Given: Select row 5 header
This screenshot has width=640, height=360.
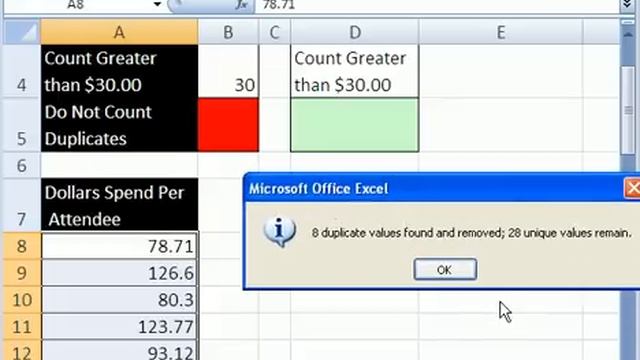Looking at the screenshot, I should coord(22,125).
